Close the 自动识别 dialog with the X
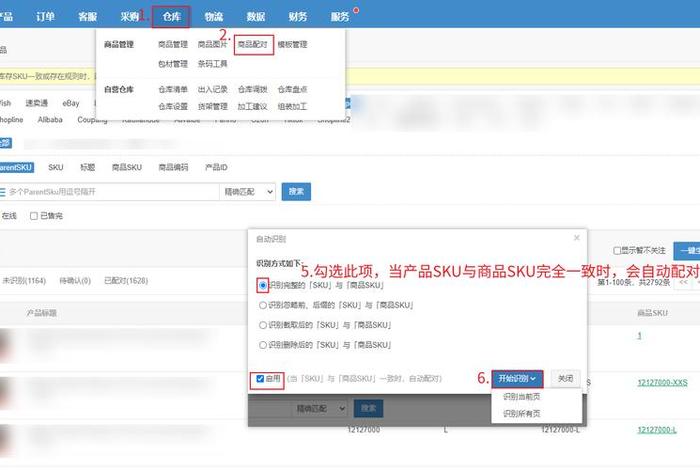This screenshot has width=700, height=470. coord(576,238)
